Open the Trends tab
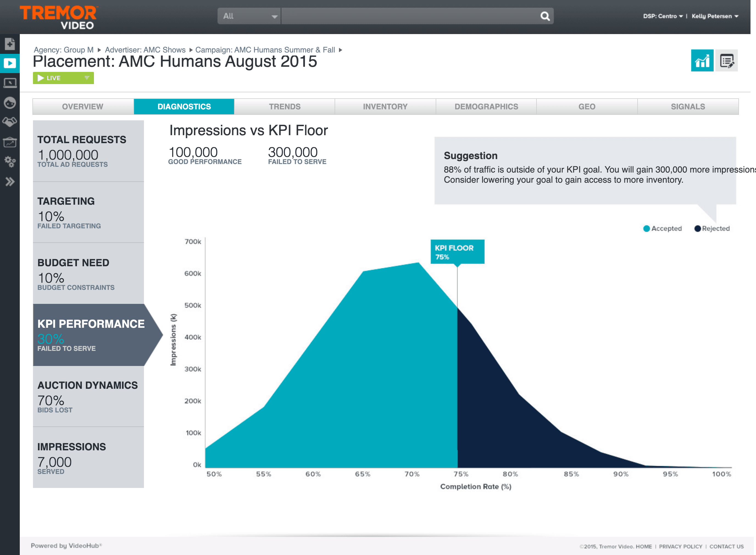The image size is (756, 555). [285, 107]
